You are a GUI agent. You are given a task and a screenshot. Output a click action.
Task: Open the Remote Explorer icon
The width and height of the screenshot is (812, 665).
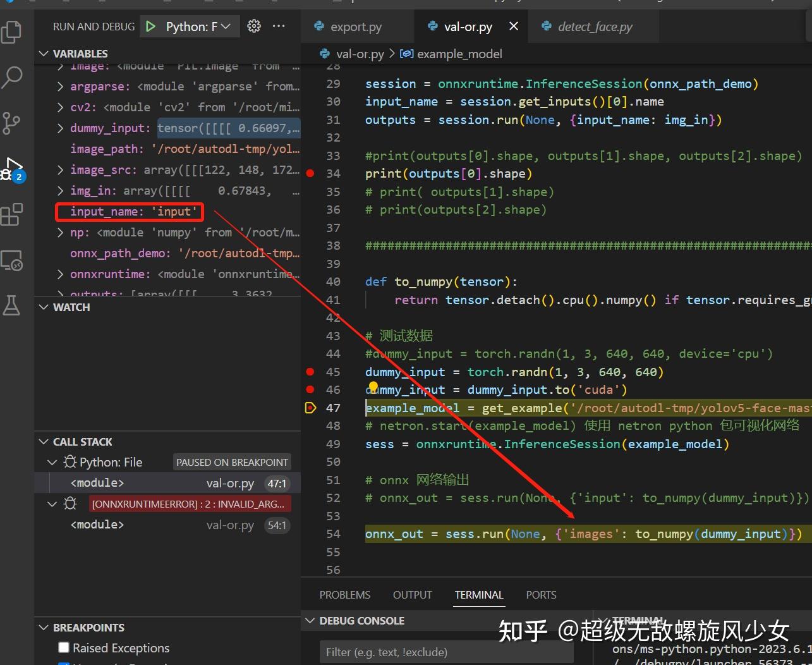click(x=12, y=260)
